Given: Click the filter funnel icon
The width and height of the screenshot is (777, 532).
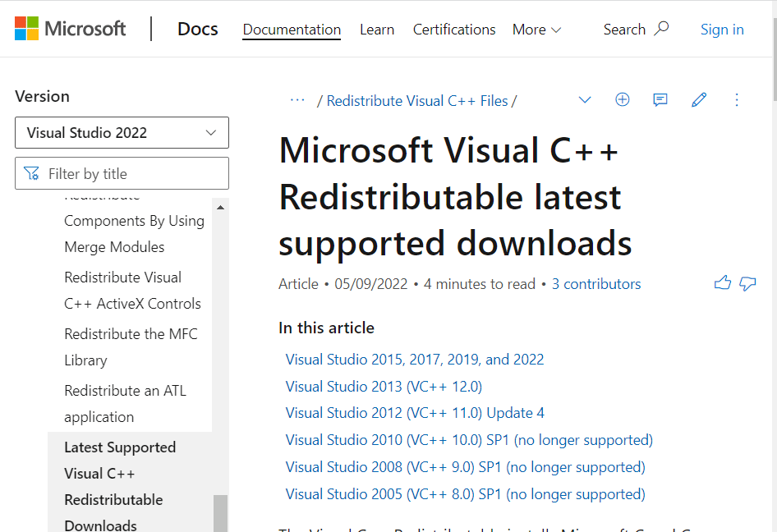Looking at the screenshot, I should point(32,173).
